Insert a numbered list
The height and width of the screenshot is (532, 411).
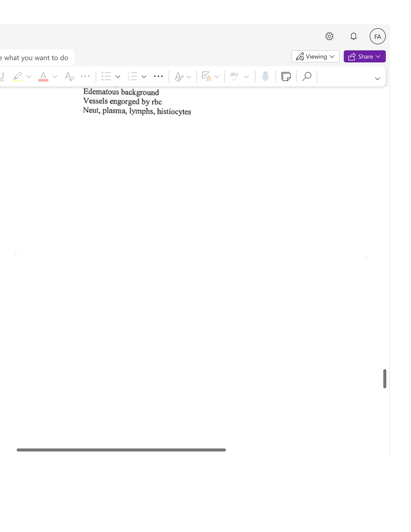tap(132, 76)
